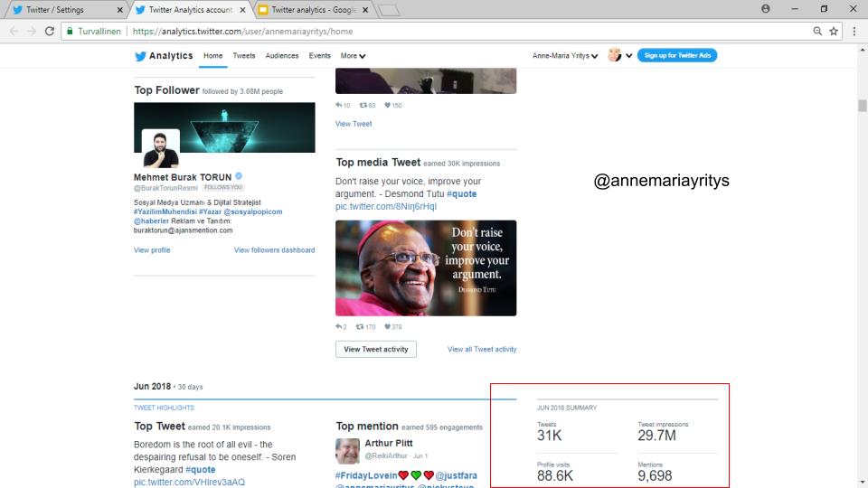Image resolution: width=868 pixels, height=488 pixels.
Task: Open the Tweets analytics tab
Action: tap(243, 56)
